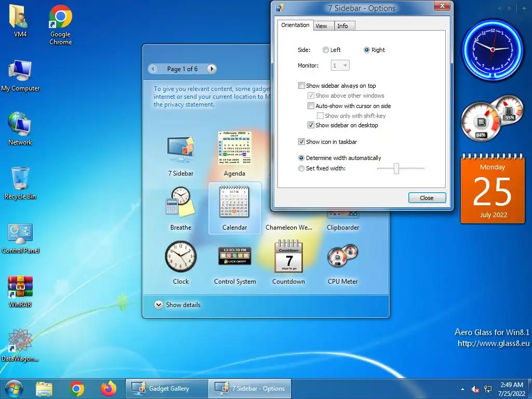Open the Recycle Bin
The image size is (532, 399).
point(20,183)
